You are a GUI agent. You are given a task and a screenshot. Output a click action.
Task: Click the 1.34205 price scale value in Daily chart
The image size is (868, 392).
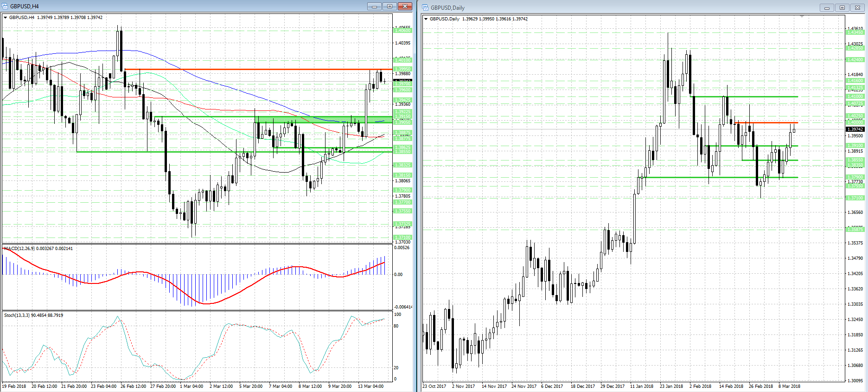click(855, 274)
